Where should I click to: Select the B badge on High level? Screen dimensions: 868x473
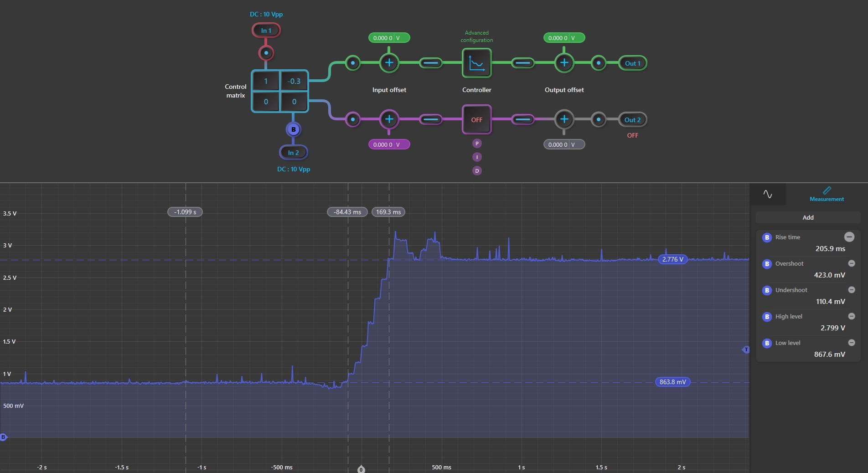(x=767, y=317)
